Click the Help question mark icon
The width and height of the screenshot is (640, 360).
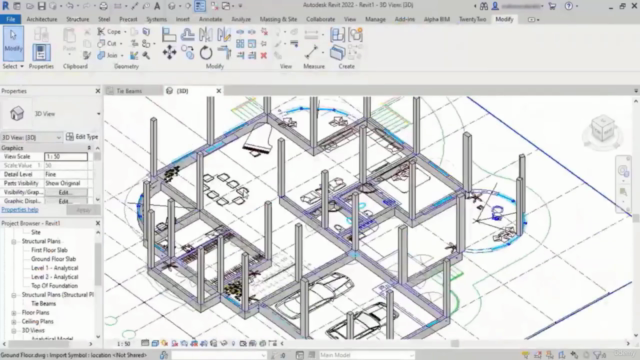(569, 6)
